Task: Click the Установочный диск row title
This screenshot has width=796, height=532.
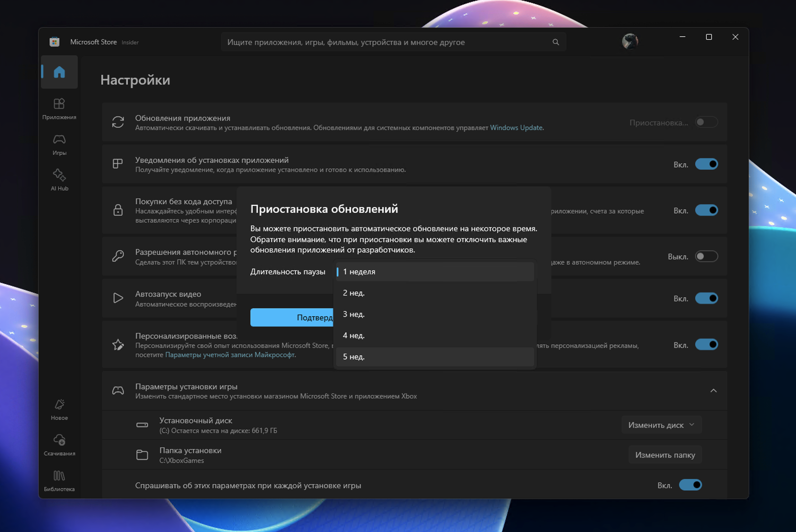Action: click(x=196, y=421)
